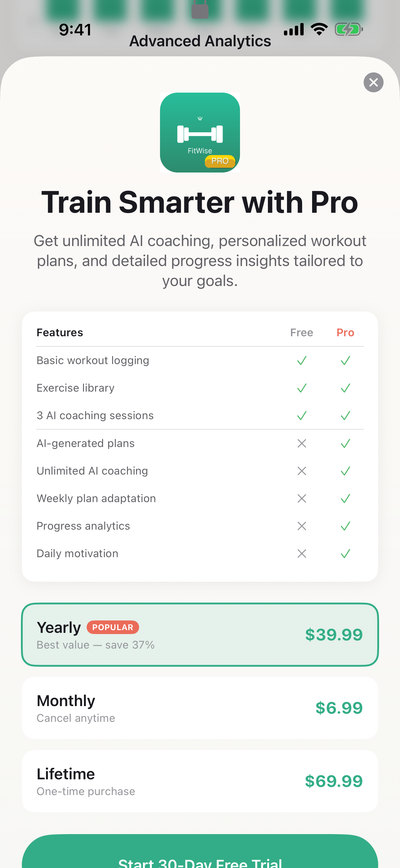Tap Free X mark for Progress analytics

pyautogui.click(x=302, y=526)
